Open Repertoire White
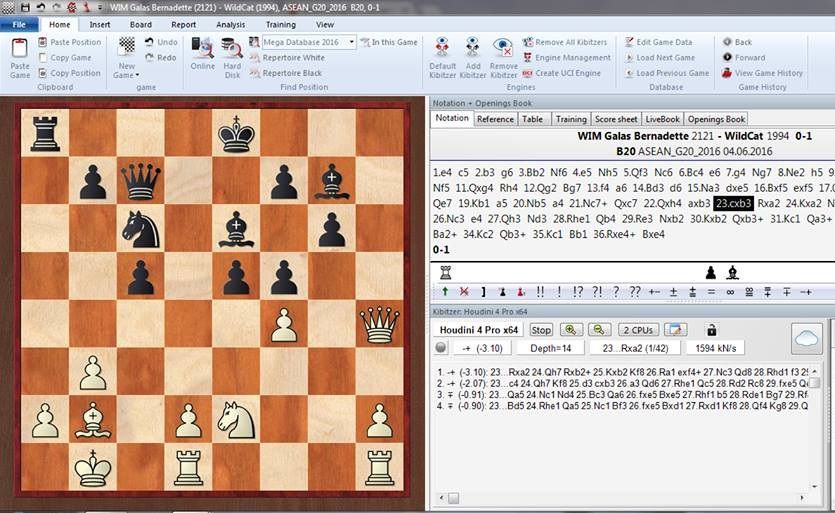 [x=287, y=58]
